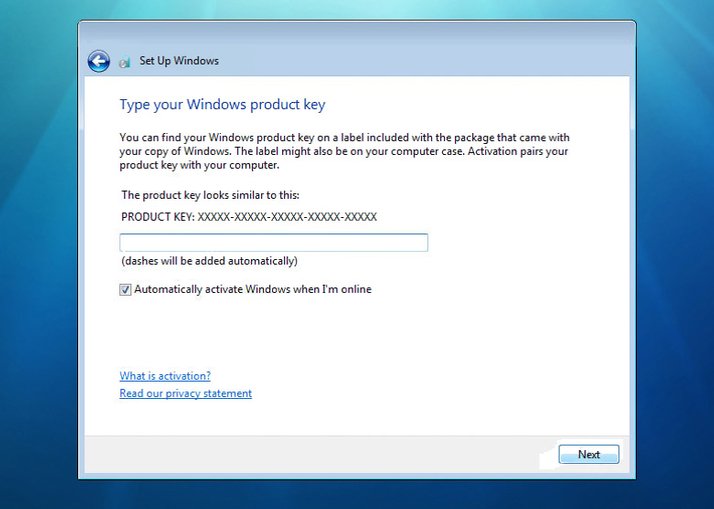The width and height of the screenshot is (714, 509).
Task: Open Read our privacy statement link
Action: point(185,393)
